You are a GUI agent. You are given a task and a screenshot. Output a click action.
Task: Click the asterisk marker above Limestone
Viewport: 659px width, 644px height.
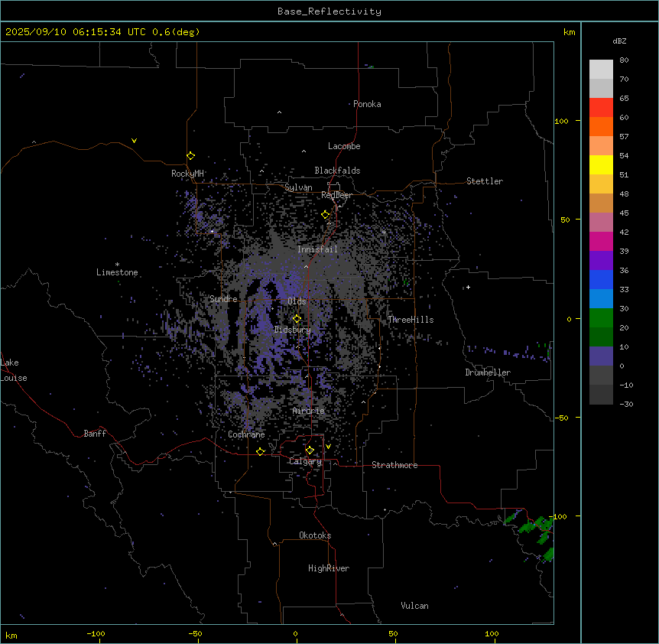117,265
